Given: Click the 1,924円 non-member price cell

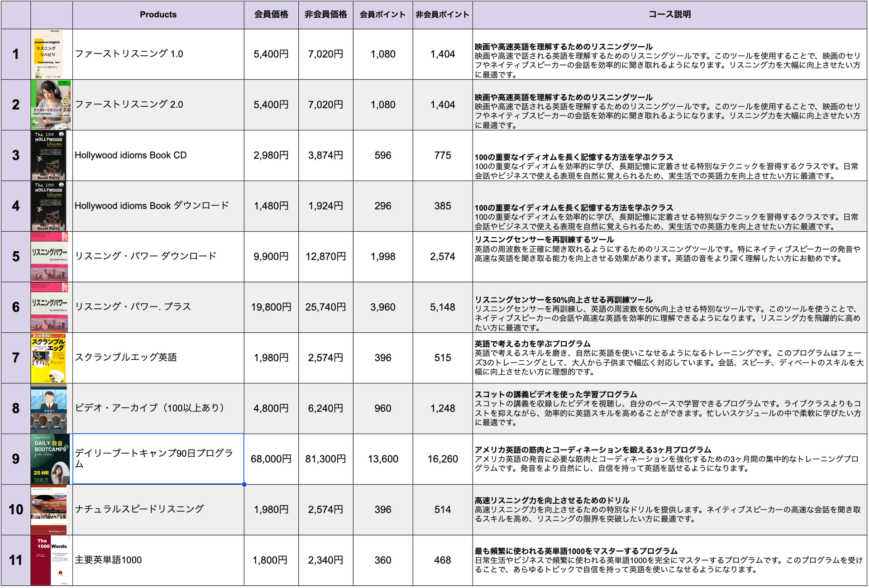Looking at the screenshot, I should click(326, 206).
